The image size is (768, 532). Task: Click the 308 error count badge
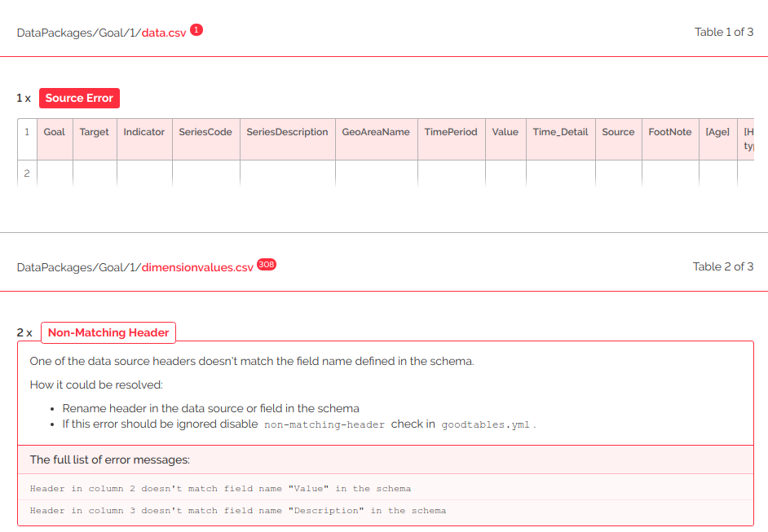click(x=267, y=264)
